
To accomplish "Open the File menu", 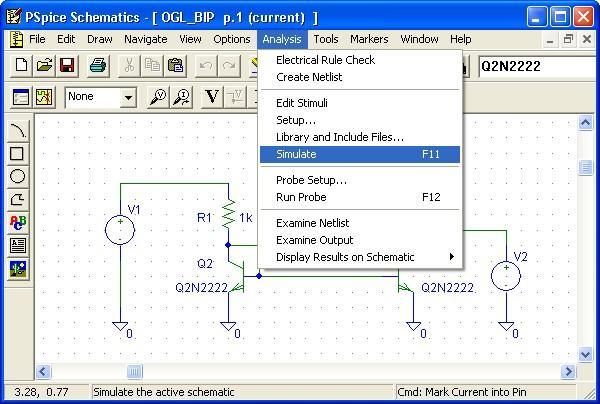I will pos(37,39).
